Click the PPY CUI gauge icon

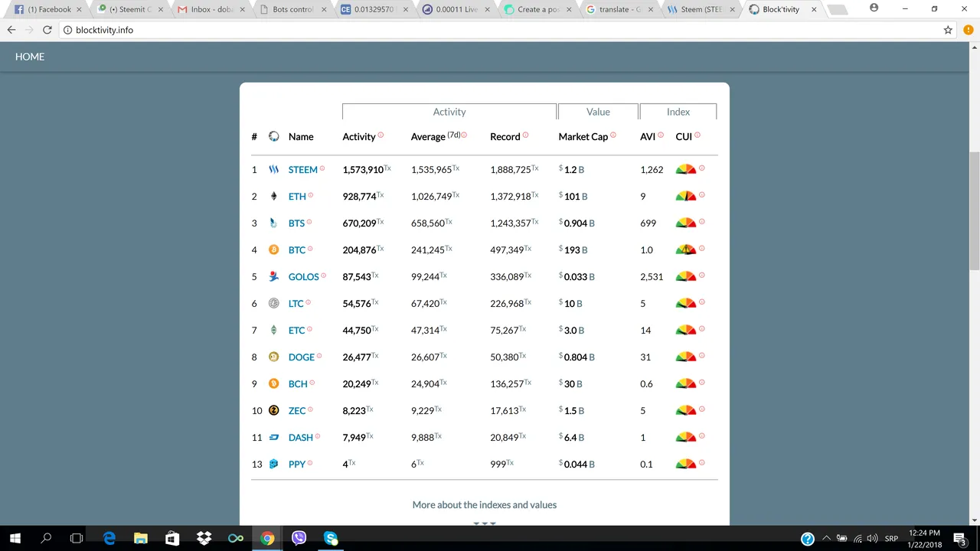click(x=686, y=464)
